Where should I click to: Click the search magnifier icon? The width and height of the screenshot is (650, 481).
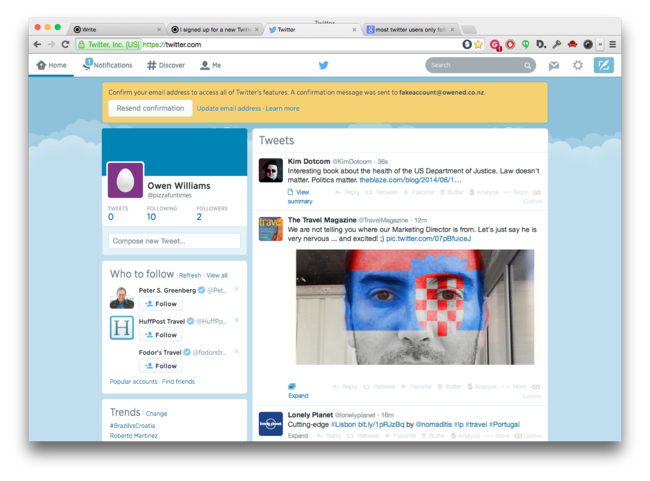click(528, 66)
